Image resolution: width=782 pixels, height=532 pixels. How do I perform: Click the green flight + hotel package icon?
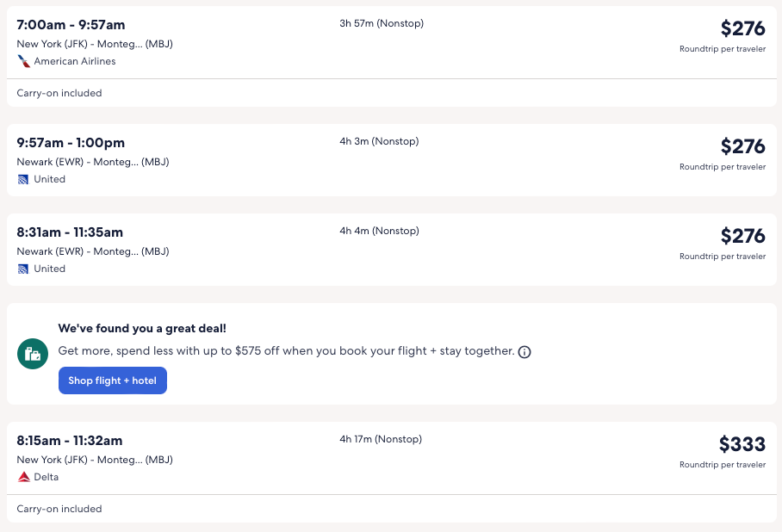pos(33,354)
